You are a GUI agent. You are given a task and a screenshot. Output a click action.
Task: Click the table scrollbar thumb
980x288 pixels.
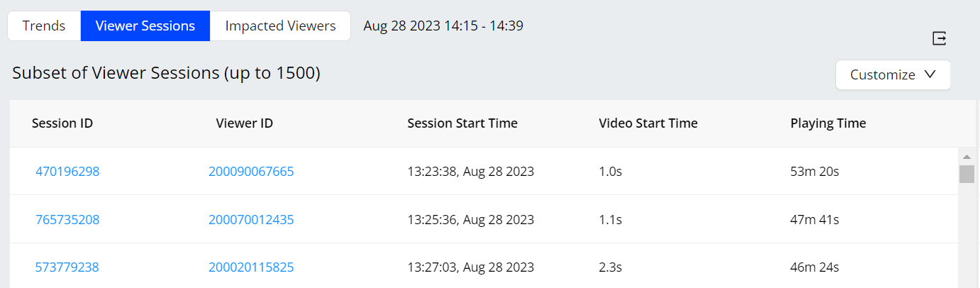coord(967,174)
